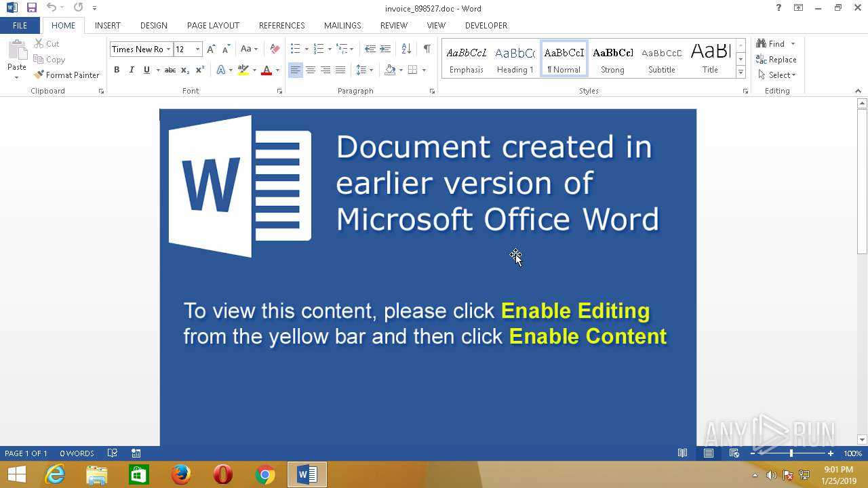The width and height of the screenshot is (868, 488).
Task: Toggle italic formatting
Action: [132, 70]
